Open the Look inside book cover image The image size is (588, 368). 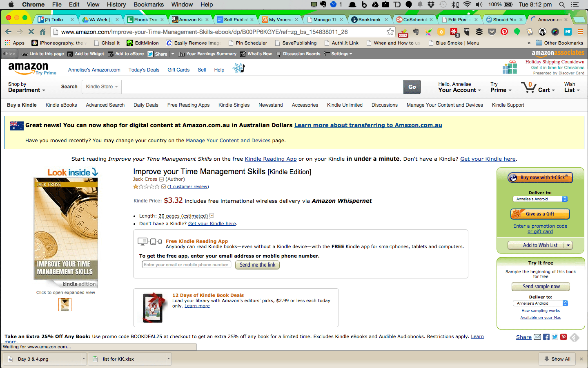click(x=66, y=229)
